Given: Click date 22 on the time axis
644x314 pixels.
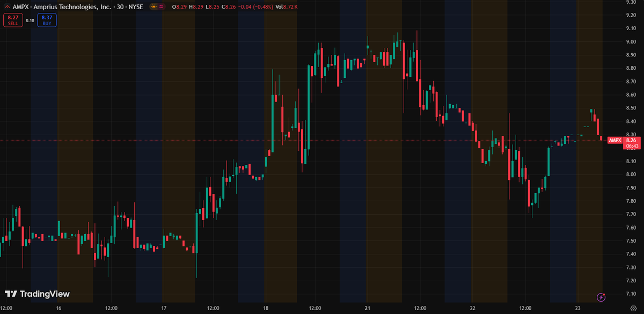Looking at the screenshot, I should pyautogui.click(x=472, y=308).
